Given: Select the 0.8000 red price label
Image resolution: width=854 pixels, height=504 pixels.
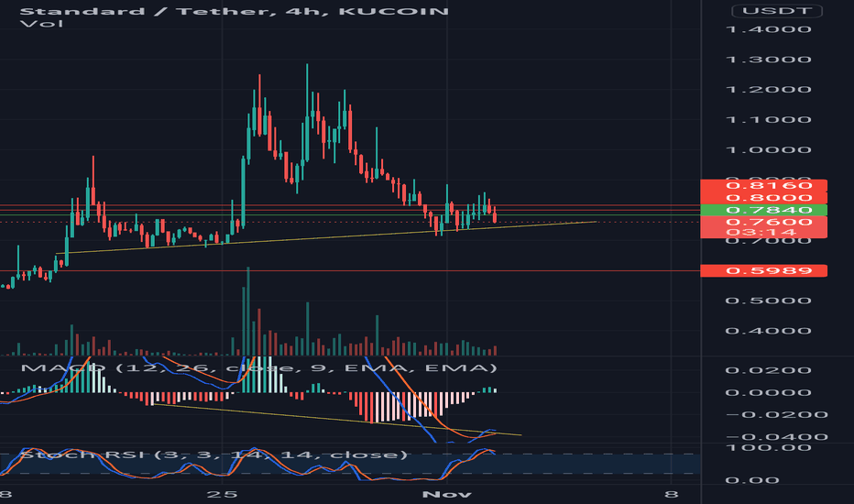Looking at the screenshot, I should [763, 198].
